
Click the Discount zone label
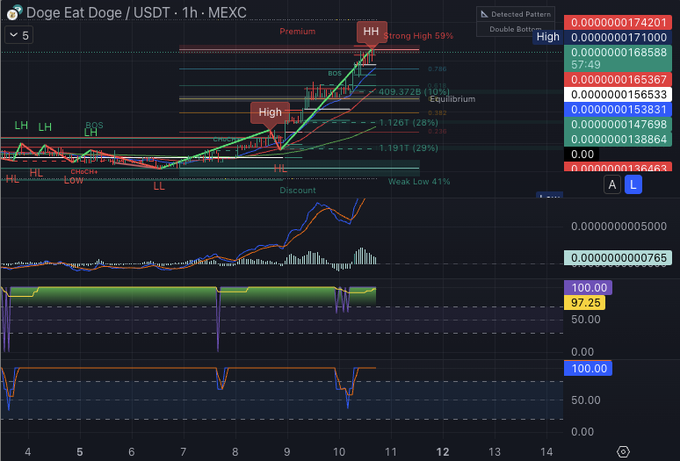pos(298,190)
